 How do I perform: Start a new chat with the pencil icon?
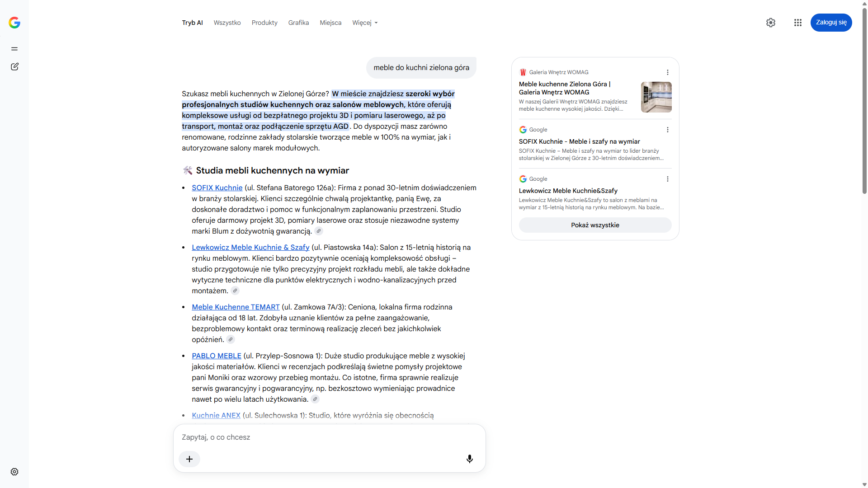point(14,67)
